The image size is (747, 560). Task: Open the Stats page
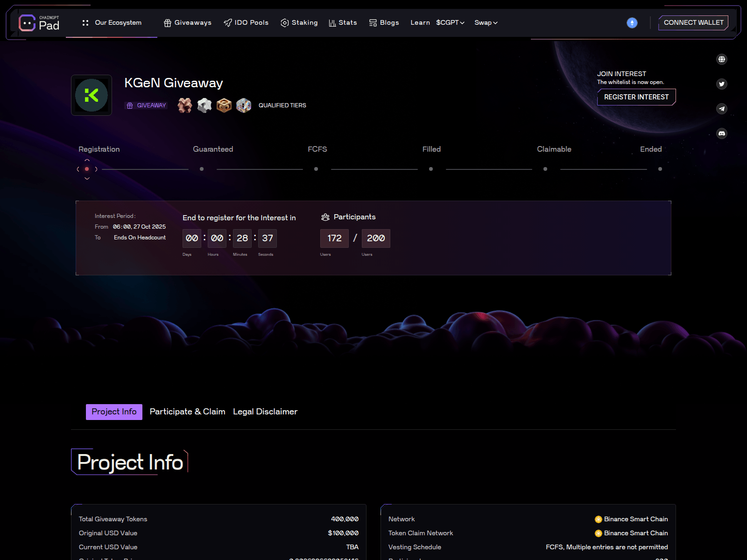(x=343, y=23)
